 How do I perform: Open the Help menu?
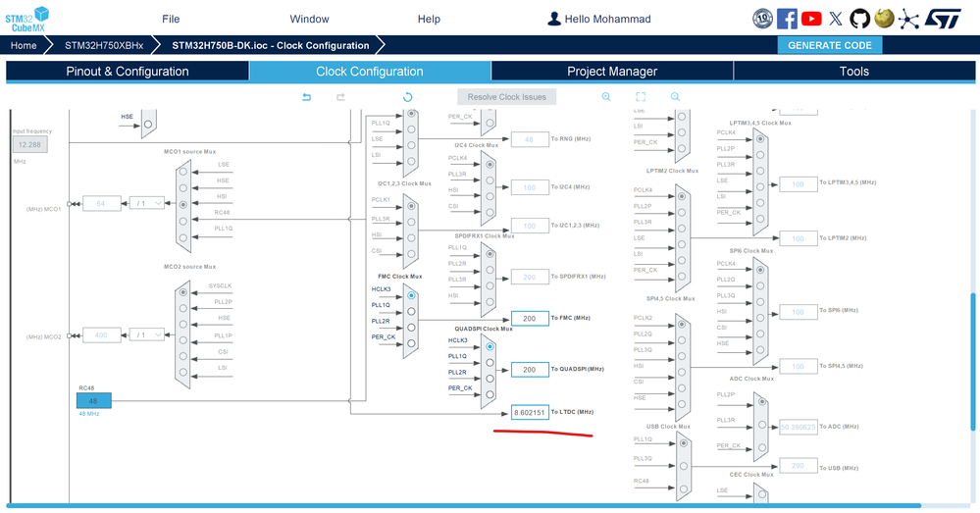click(429, 19)
